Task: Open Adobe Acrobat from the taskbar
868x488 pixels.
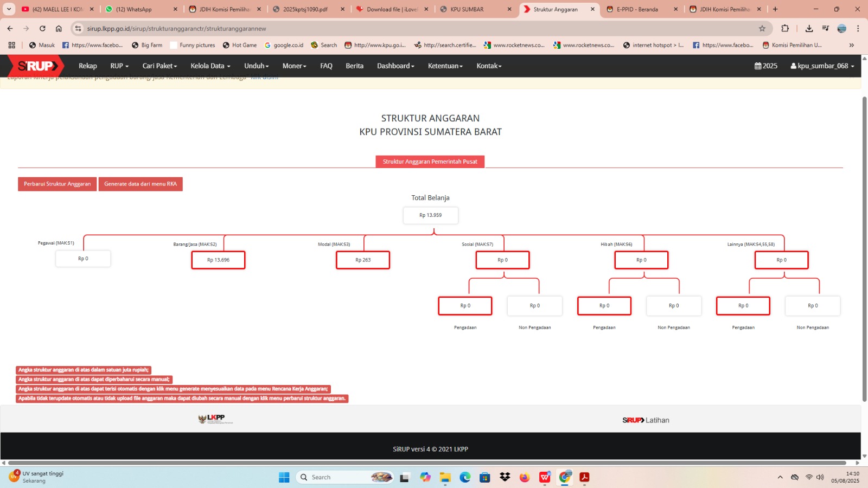Action: pyautogui.click(x=584, y=477)
